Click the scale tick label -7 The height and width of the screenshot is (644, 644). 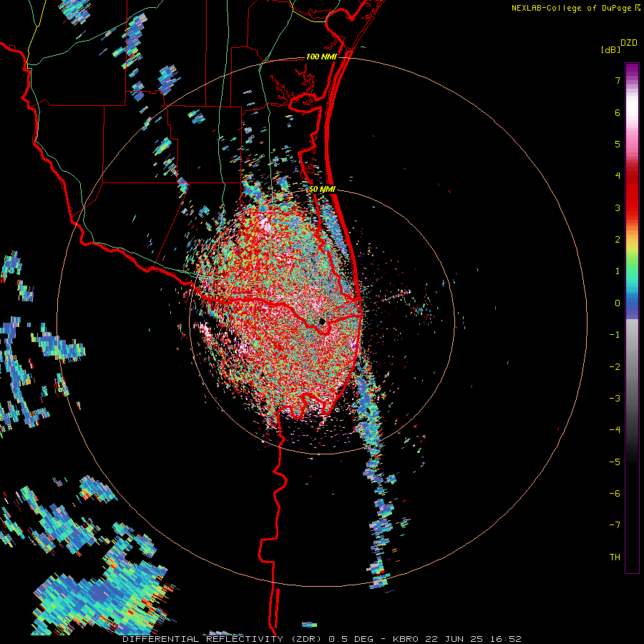(615, 525)
